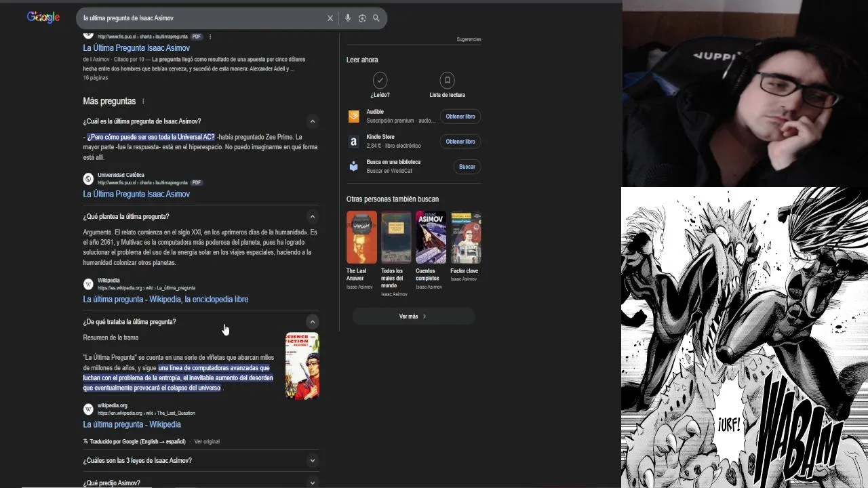Open The Last Answer book cover

point(361,237)
